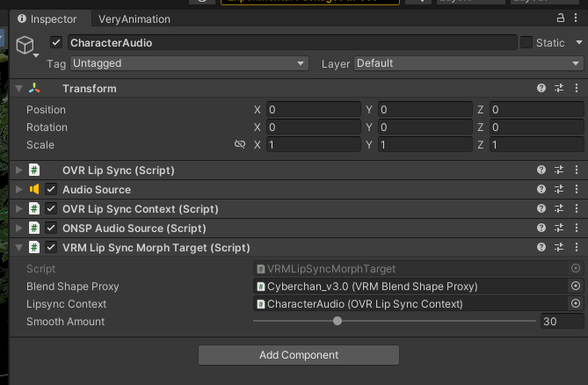Open Static flags dropdown arrow
The height and width of the screenshot is (385, 588).
point(578,42)
